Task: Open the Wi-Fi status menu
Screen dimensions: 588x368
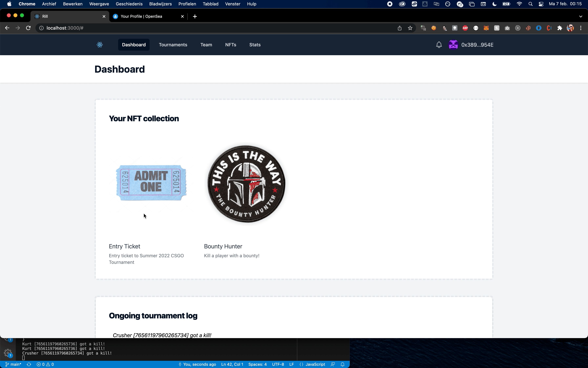Action: (519, 4)
